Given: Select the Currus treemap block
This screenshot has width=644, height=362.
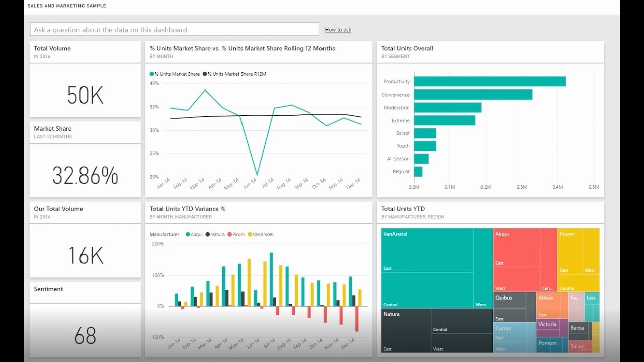Looking at the screenshot, I should (514, 337).
